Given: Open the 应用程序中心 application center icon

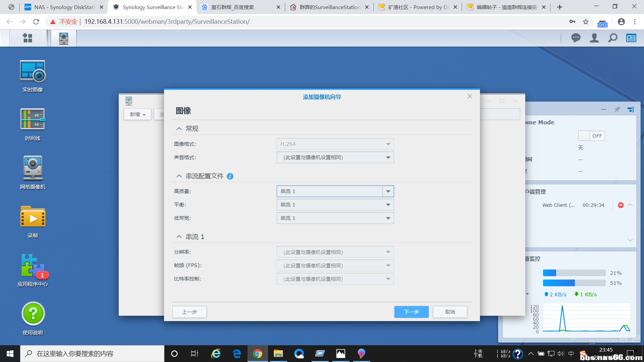Looking at the screenshot, I should coord(33,266).
